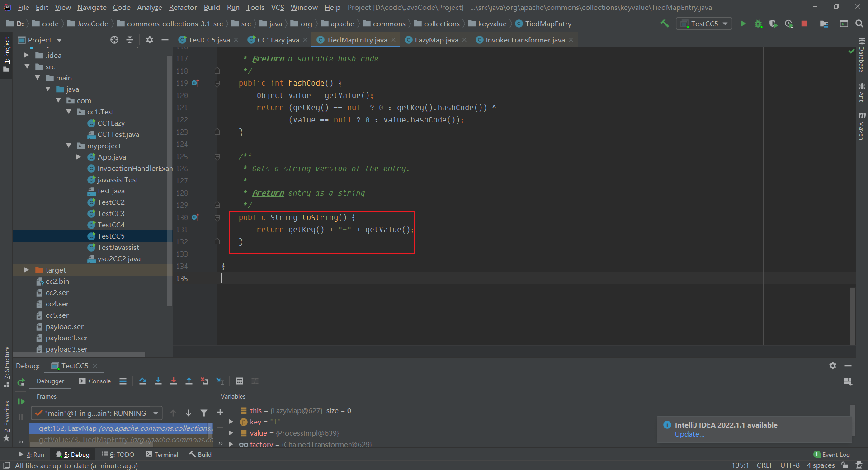Click Step Into debugger icon
This screenshot has height=470, width=868.
click(158, 381)
